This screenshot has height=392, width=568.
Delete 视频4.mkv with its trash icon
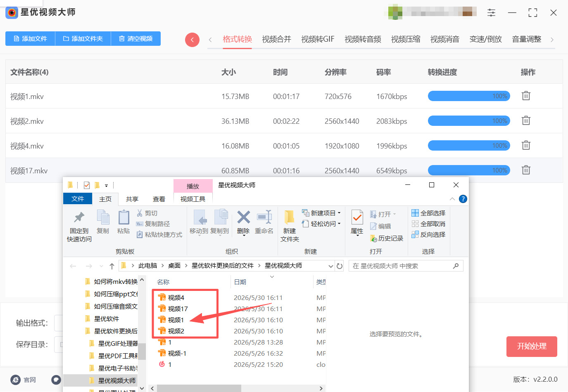click(x=526, y=145)
